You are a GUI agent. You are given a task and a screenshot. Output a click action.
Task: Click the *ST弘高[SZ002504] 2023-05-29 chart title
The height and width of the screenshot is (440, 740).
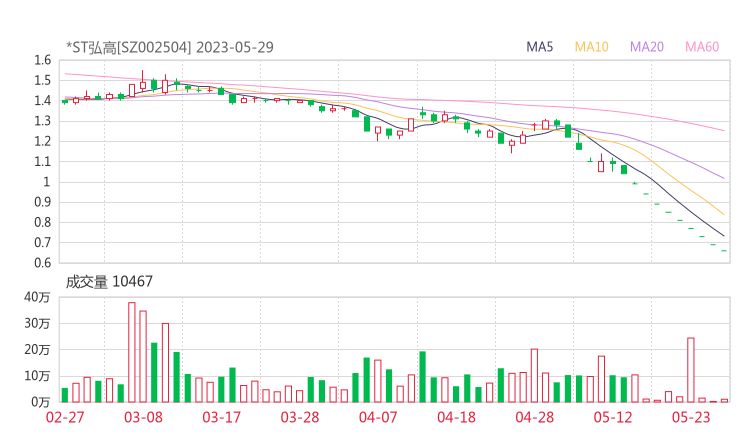coord(170,47)
